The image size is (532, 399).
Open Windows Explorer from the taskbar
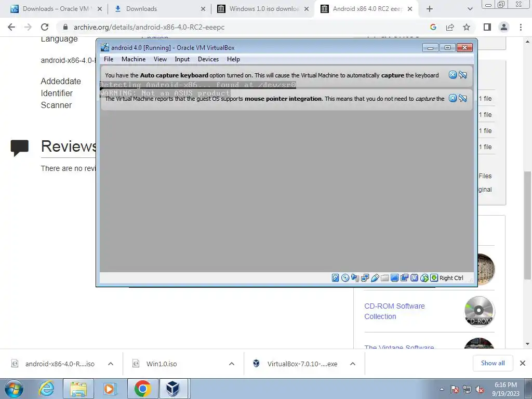point(78,389)
